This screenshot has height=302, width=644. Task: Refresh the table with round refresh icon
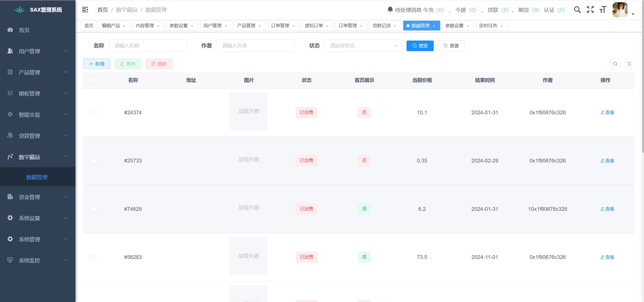pyautogui.click(x=629, y=64)
